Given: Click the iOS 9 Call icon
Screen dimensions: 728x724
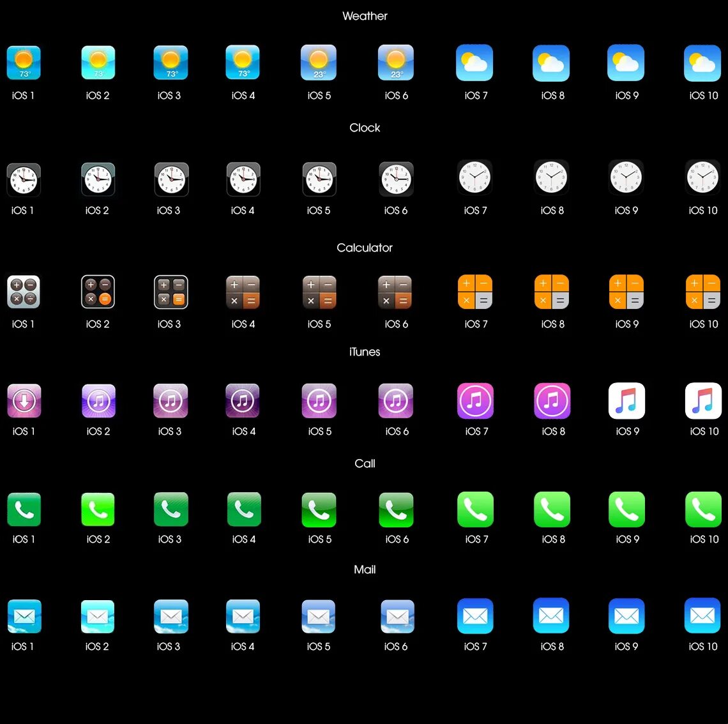Looking at the screenshot, I should pos(627,509).
